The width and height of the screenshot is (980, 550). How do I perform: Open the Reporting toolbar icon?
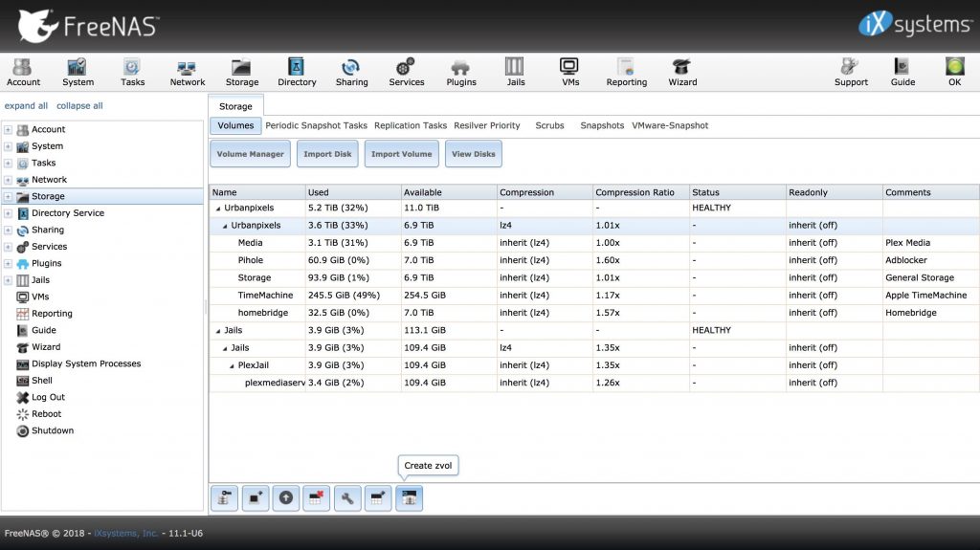coord(626,72)
